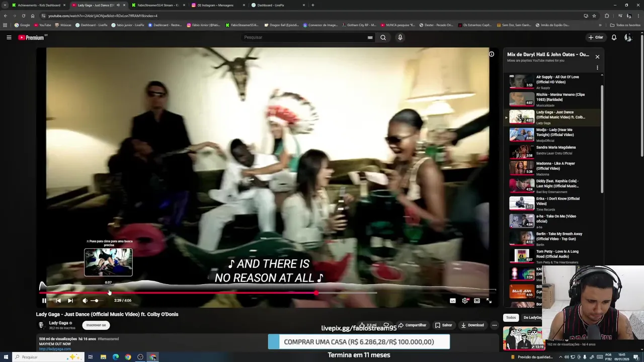The width and height of the screenshot is (644, 362).
Task: Open the video info card icon
Action: tap(492, 54)
